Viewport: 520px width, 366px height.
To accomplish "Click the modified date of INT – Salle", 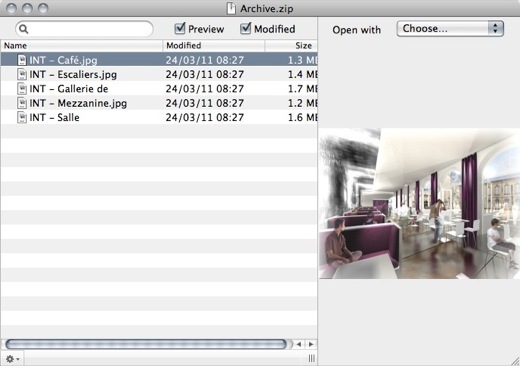I will tap(205, 117).
